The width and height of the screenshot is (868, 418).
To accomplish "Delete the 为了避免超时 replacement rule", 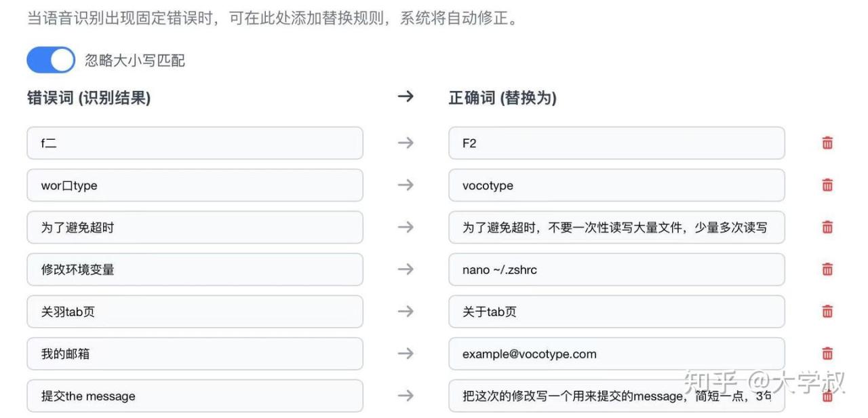I will click(x=827, y=227).
